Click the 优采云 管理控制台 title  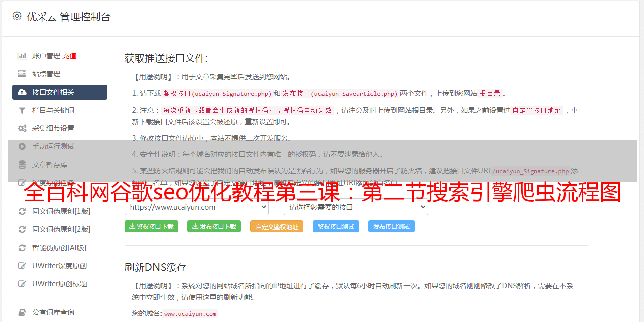(x=68, y=17)
